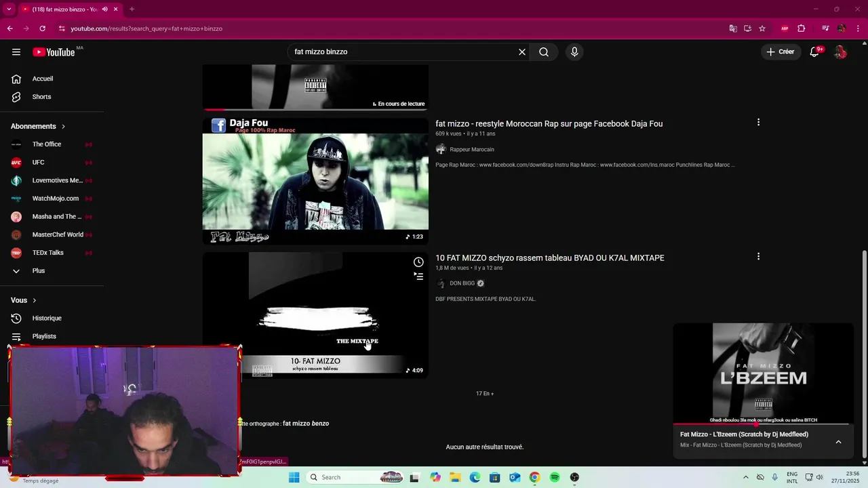This screenshot has width=868, height=488.
Task: Expand the L'Bzeem miniplayer chevron
Action: (838, 442)
